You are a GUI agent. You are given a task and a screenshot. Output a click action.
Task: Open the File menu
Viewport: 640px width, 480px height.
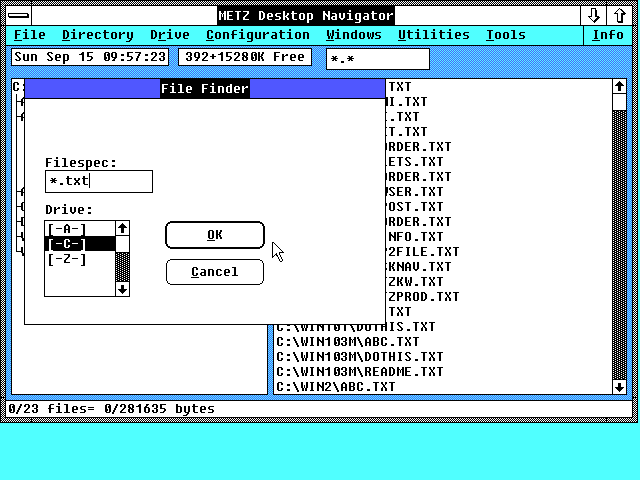point(29,35)
